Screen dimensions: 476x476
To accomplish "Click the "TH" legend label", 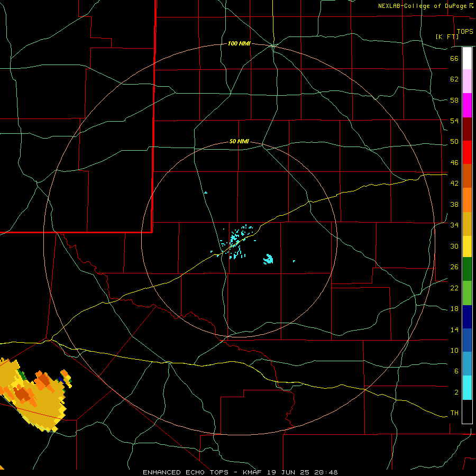I will point(454,413).
